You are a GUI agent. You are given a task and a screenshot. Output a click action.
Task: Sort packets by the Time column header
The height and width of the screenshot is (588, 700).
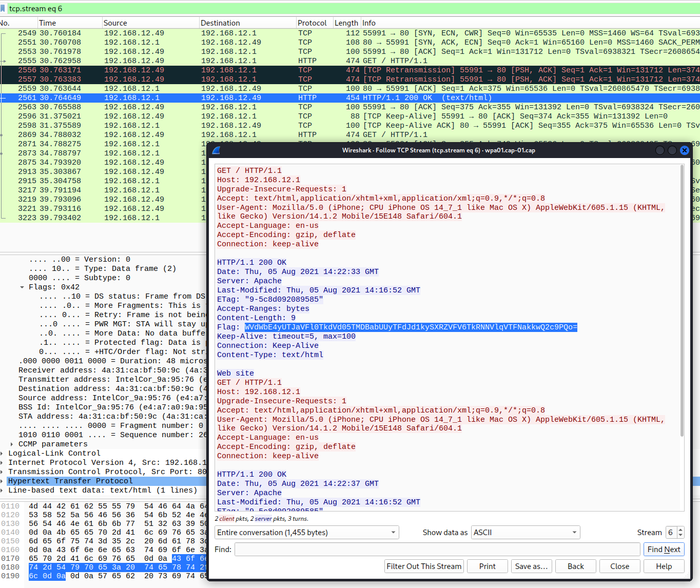click(48, 23)
